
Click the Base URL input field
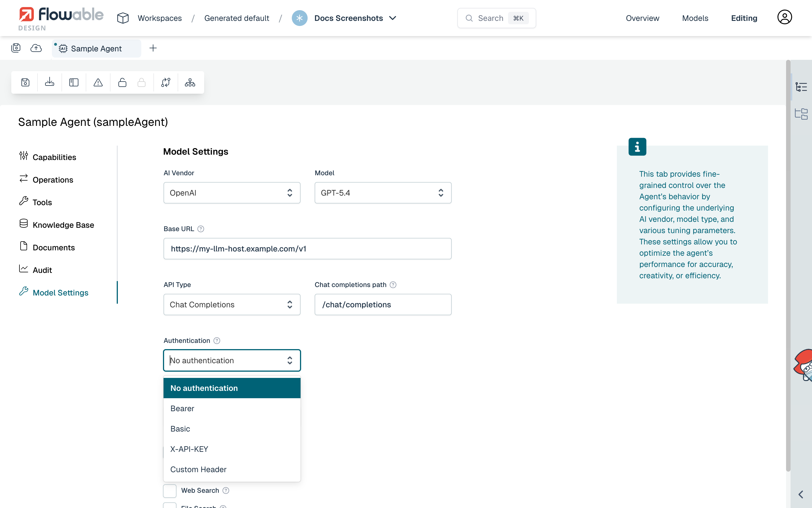307,249
